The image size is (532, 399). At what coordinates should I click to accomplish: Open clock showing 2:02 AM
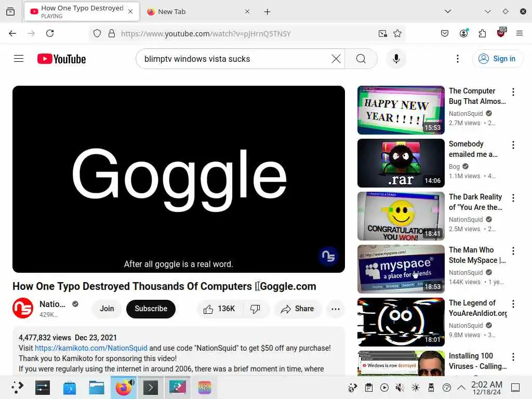486,387
